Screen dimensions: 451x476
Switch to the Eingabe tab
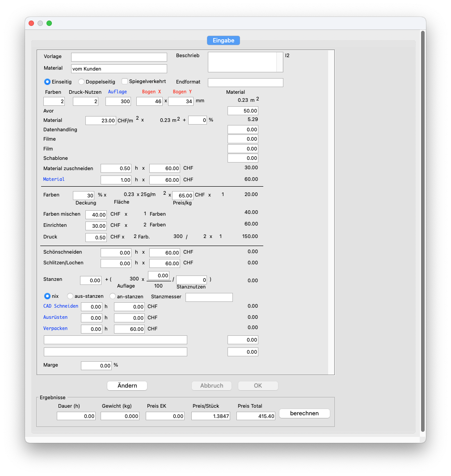pos(223,40)
